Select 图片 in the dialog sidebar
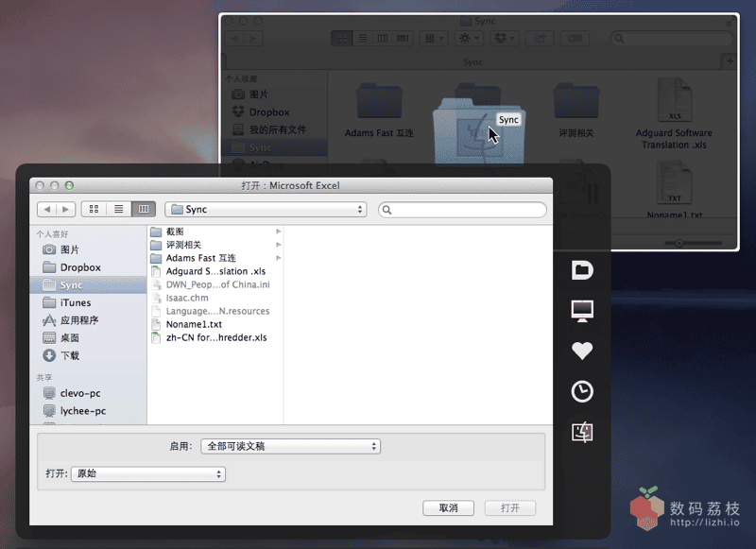Image resolution: width=756 pixels, height=549 pixels. click(88, 249)
